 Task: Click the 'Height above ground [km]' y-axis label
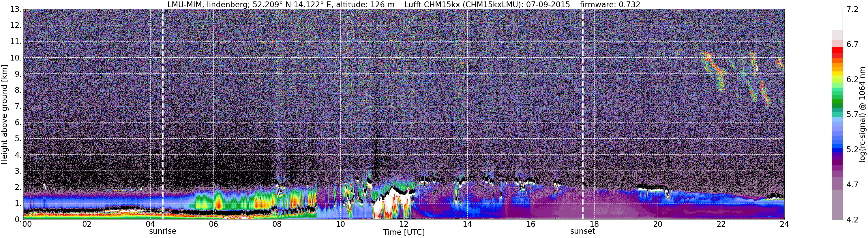pyautogui.click(x=4, y=114)
